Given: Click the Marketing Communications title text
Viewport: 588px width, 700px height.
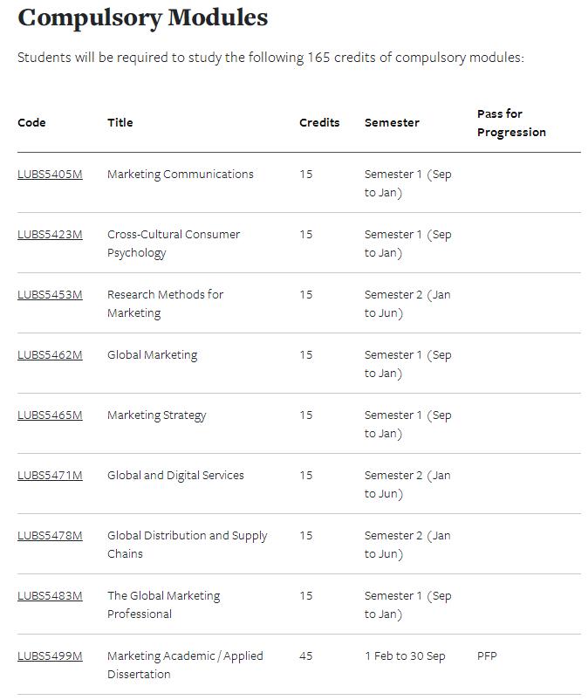Looking at the screenshot, I should [181, 175].
